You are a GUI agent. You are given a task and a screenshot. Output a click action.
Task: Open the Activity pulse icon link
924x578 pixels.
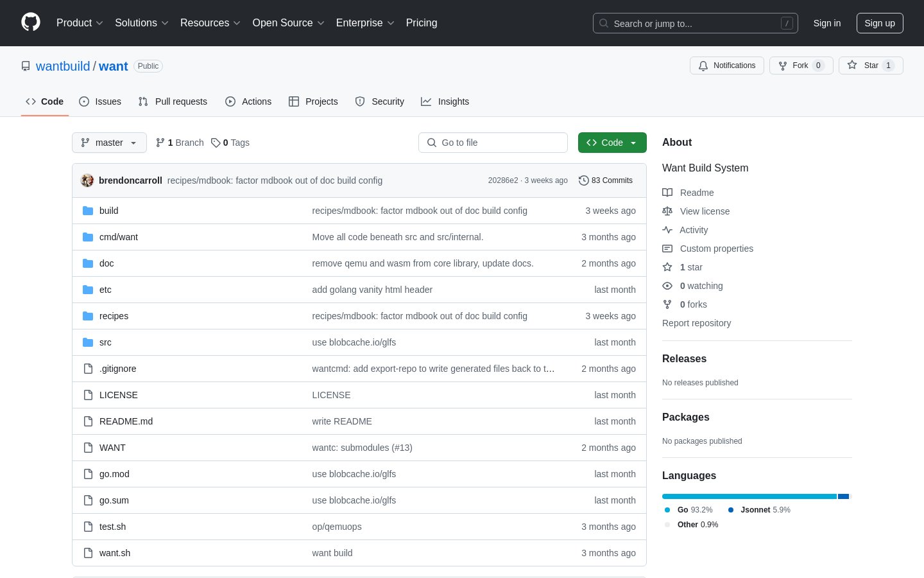[x=667, y=230]
